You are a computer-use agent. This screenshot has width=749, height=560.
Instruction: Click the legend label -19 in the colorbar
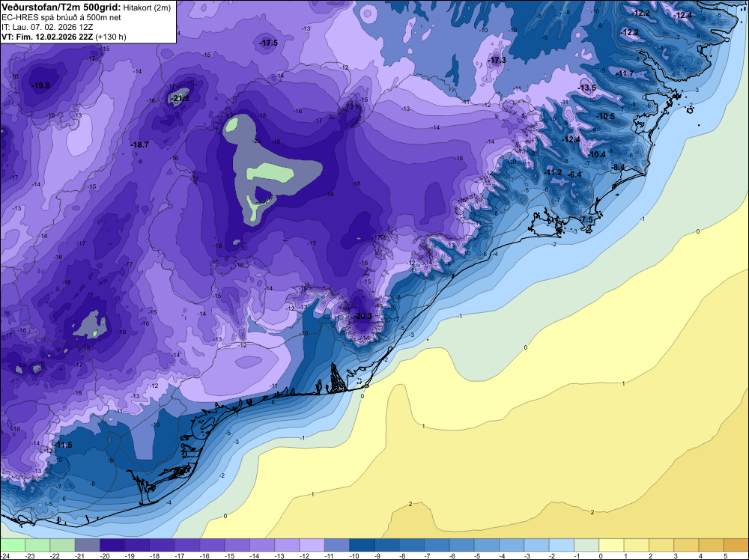click(130, 556)
